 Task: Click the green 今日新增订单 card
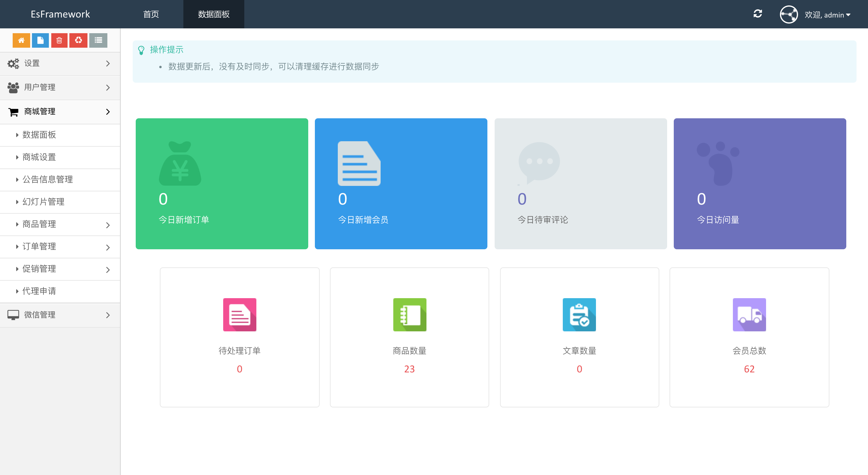point(222,184)
